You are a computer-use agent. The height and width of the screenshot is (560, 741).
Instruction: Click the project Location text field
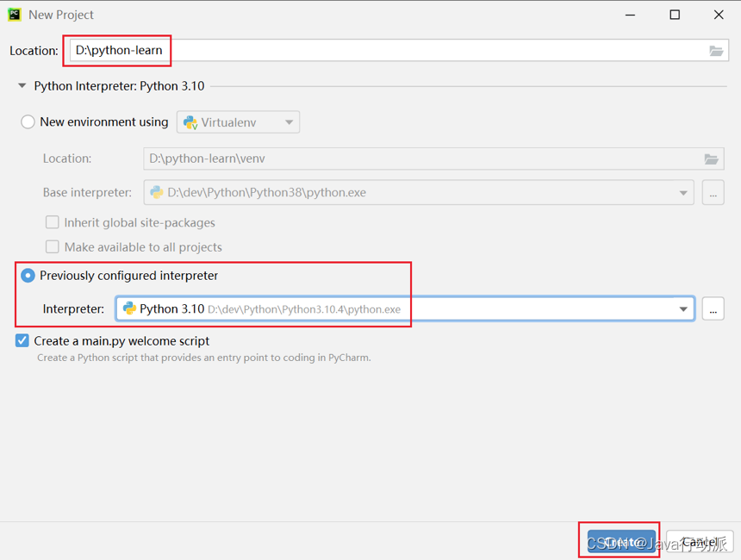(388, 51)
